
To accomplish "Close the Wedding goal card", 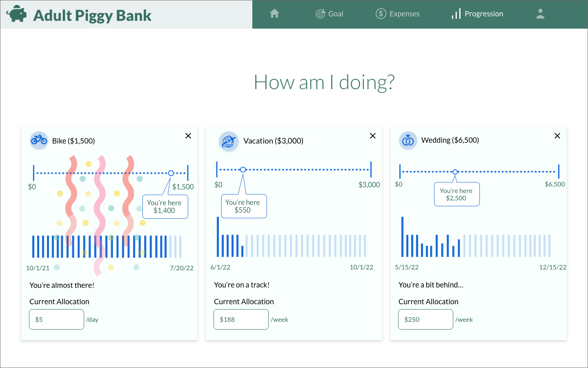I will tap(557, 136).
